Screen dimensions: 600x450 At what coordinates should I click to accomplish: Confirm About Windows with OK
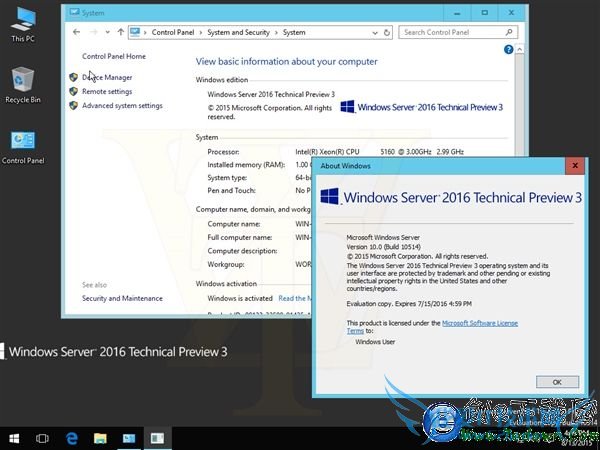[557, 382]
